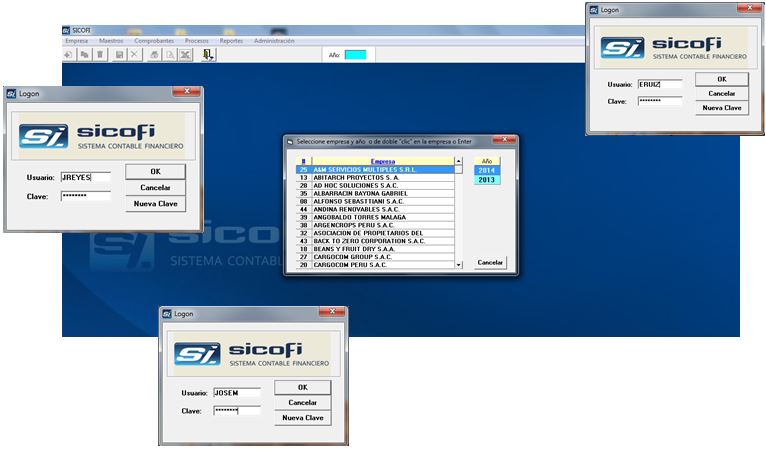Click the scroll down arrow of company list
The width and height of the screenshot is (766, 449).
click(459, 265)
